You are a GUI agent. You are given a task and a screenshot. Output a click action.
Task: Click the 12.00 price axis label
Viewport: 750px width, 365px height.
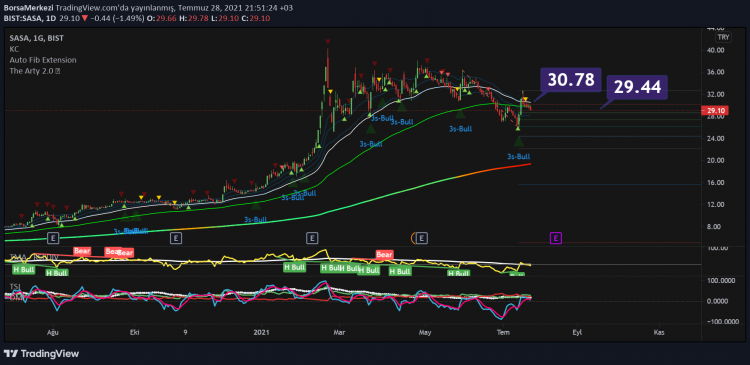pyautogui.click(x=715, y=205)
